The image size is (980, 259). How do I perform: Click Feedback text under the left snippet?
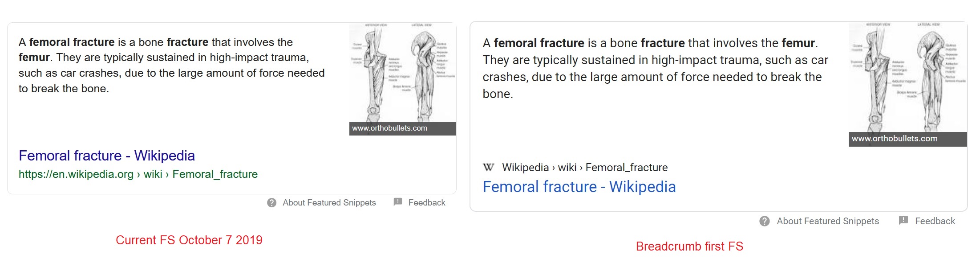point(427,203)
